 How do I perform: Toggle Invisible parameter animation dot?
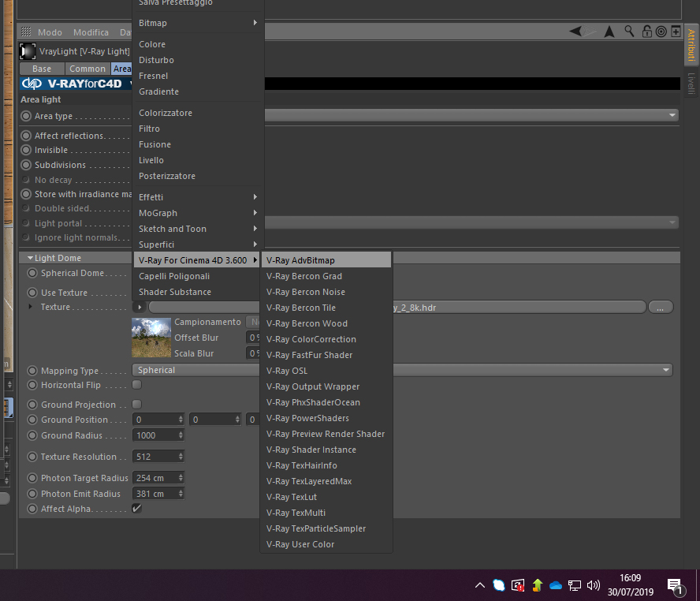[26, 150]
